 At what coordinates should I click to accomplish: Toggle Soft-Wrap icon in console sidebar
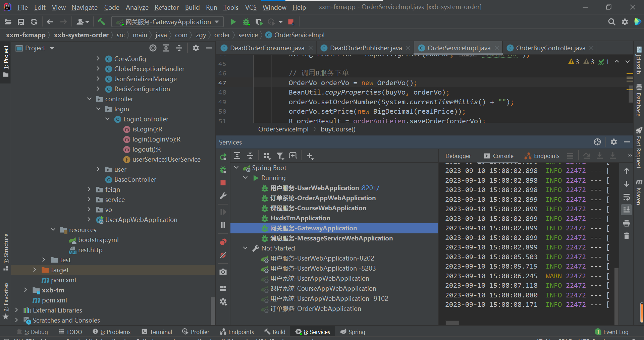tap(626, 197)
